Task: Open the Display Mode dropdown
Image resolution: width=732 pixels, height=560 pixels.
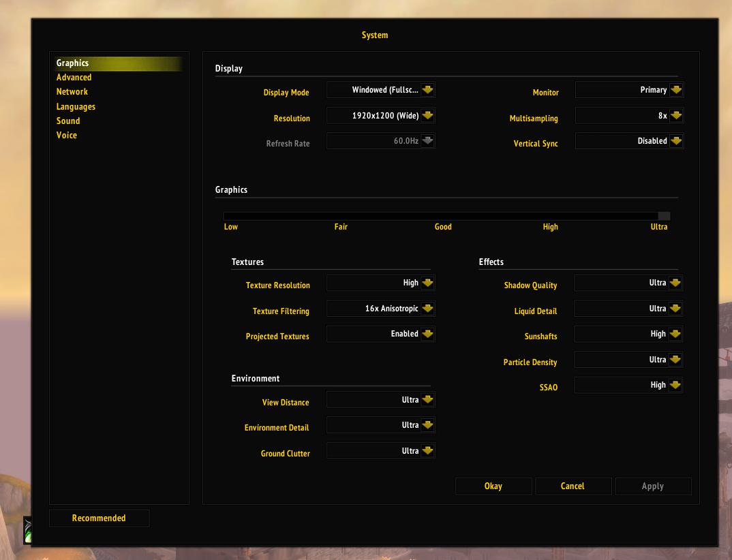Action: [x=427, y=90]
